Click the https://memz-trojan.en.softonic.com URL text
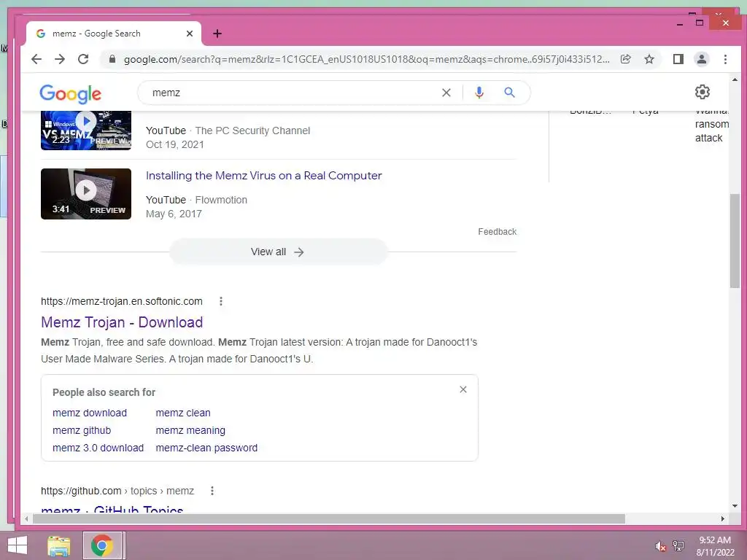 click(122, 301)
